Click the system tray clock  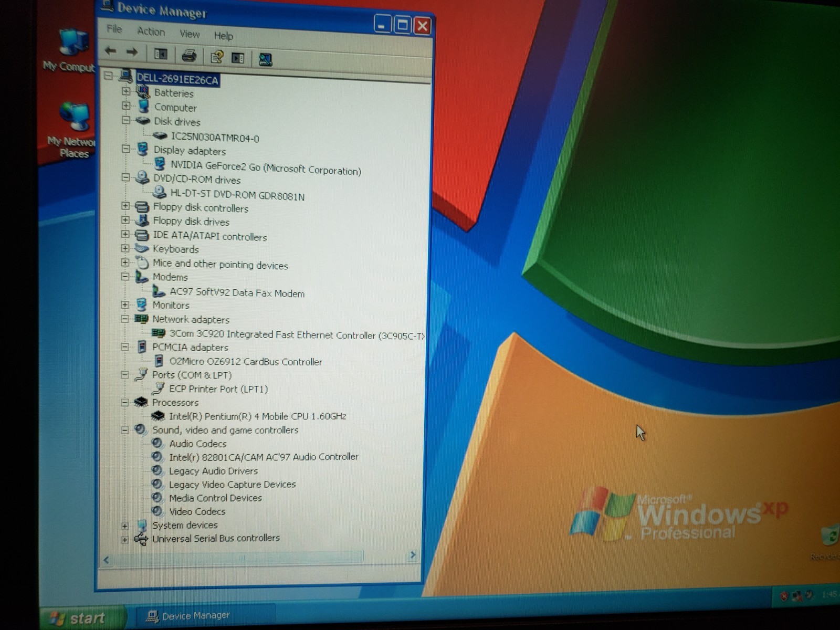[829, 594]
